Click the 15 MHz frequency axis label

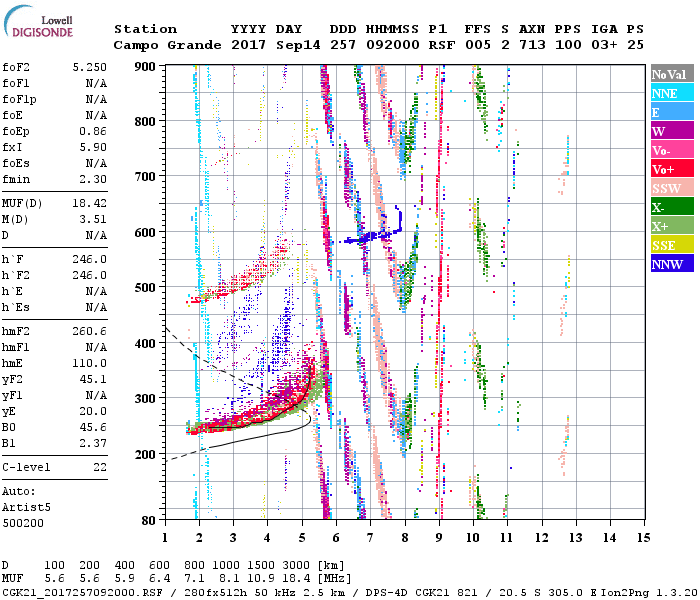[642, 537]
